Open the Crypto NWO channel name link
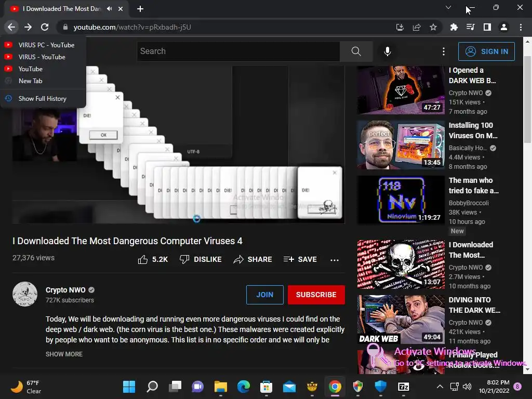 (x=65, y=290)
